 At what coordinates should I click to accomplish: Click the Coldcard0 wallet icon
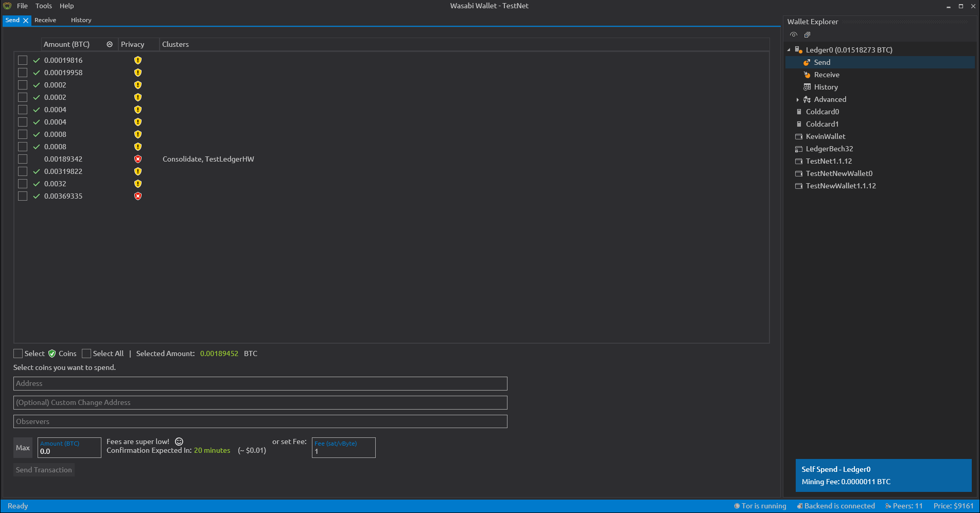pos(799,112)
